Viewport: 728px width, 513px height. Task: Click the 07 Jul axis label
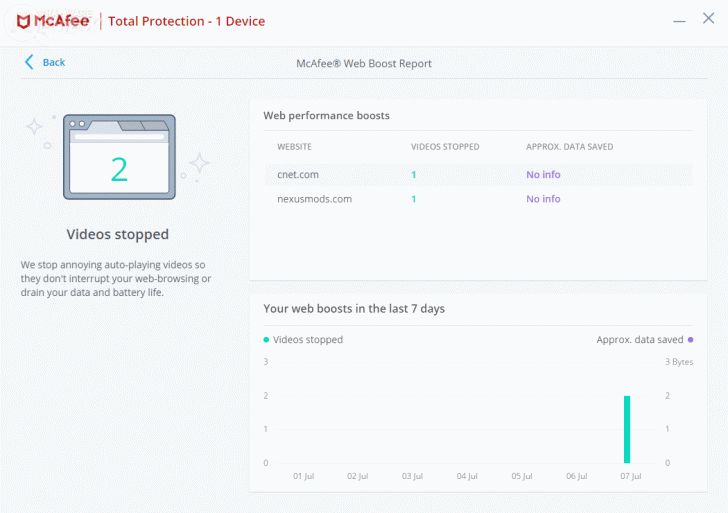tap(630, 476)
